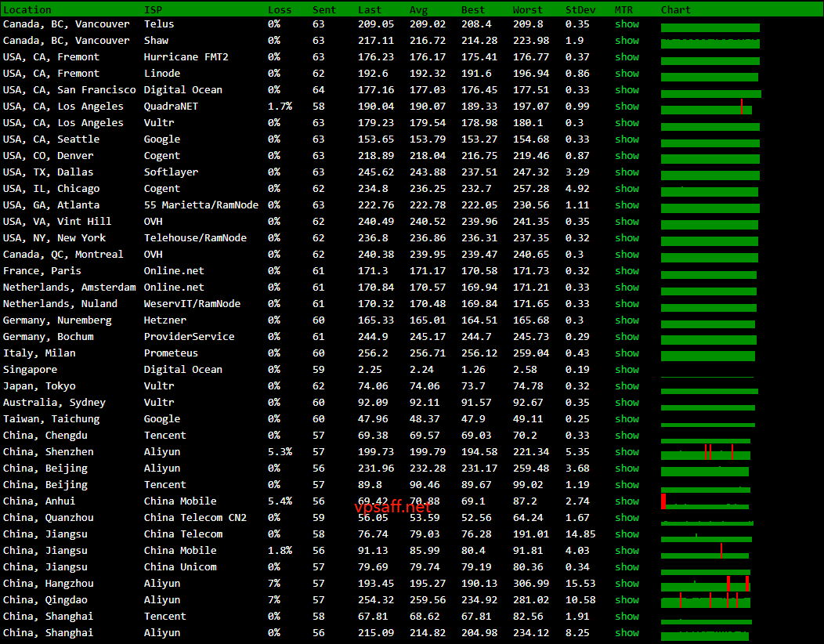The image size is (824, 644).
Task: Click the chart for China, Qingdao Aliyun
Action: point(706,601)
